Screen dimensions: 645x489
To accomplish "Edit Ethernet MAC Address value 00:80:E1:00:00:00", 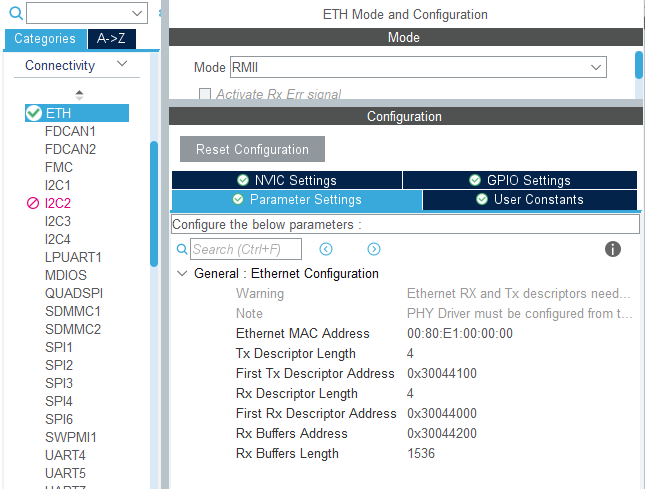I will (x=460, y=334).
